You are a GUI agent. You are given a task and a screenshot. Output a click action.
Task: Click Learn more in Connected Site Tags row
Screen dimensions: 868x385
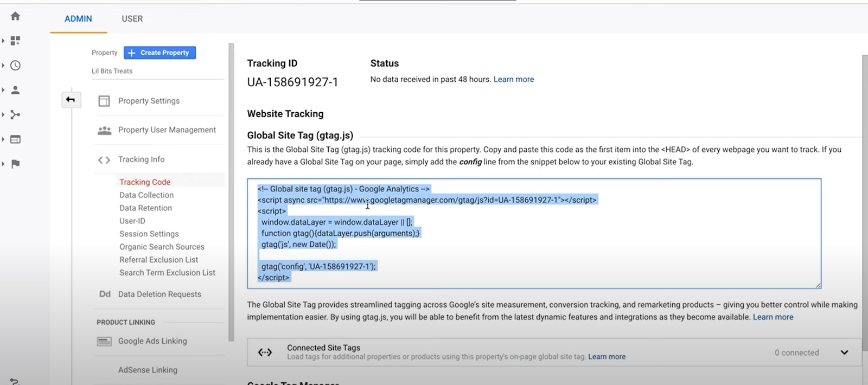tap(607, 357)
